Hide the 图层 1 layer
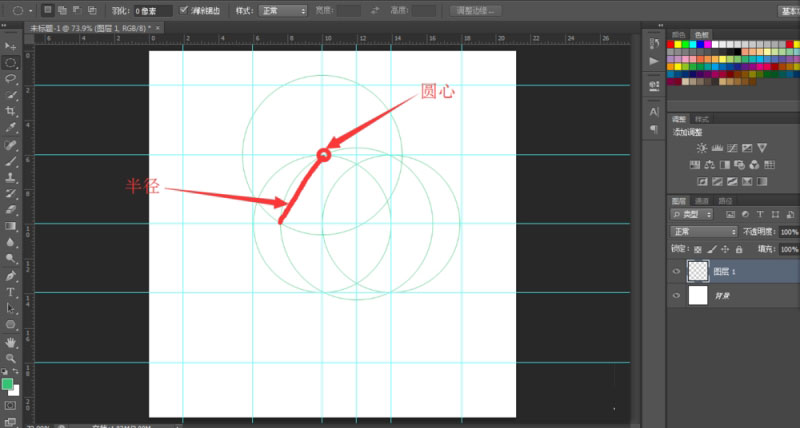800x428 pixels. 677,271
